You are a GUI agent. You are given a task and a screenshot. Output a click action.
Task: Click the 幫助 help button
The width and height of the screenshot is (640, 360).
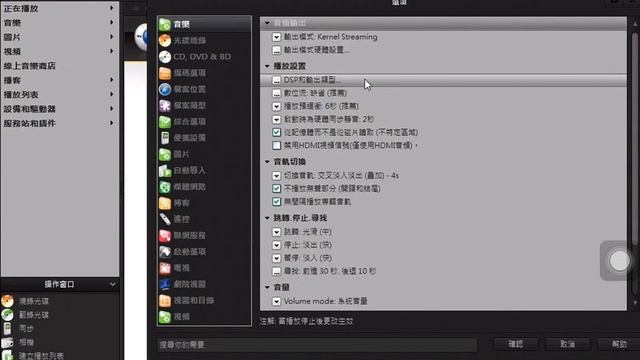tap(619, 344)
